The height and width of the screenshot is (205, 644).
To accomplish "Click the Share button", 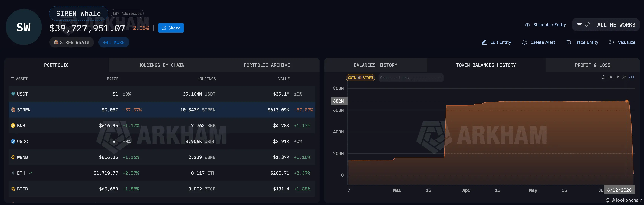I will [x=171, y=28].
